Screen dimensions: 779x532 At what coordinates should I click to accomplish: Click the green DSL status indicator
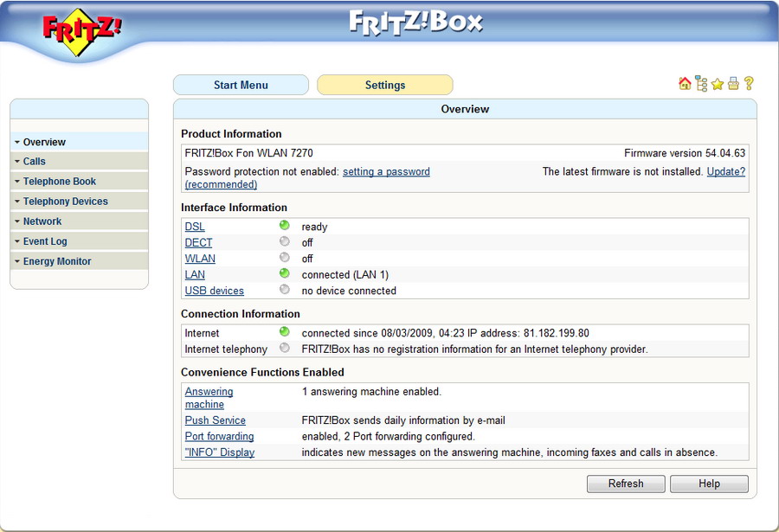click(284, 226)
